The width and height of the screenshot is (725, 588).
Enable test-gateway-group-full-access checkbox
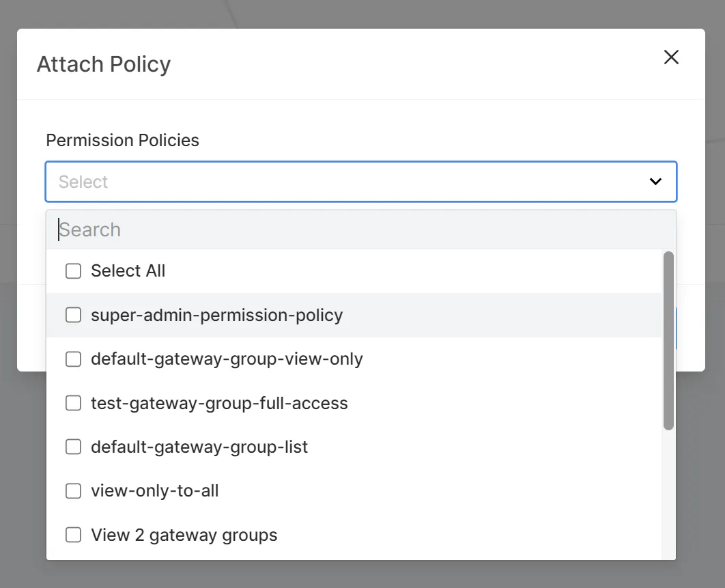click(x=73, y=403)
